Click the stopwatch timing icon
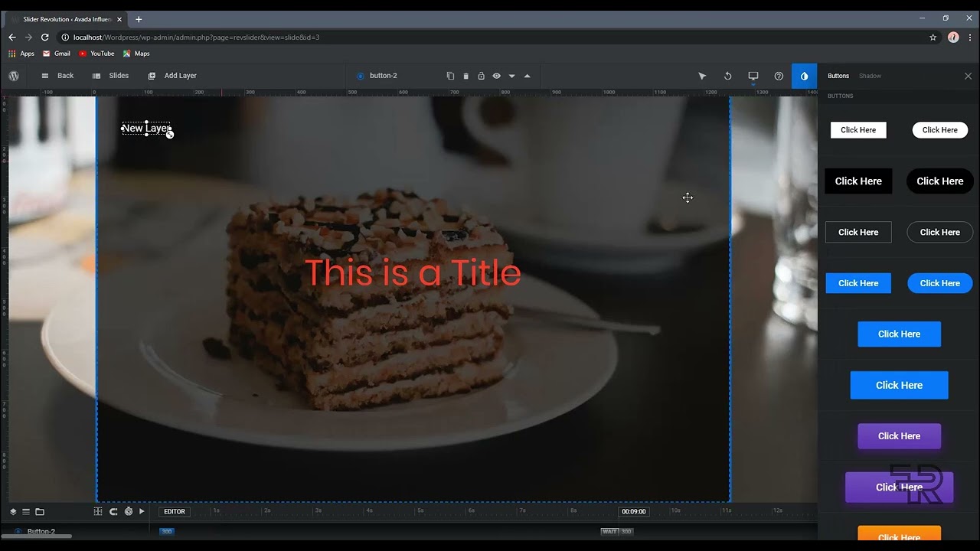Screen dimensions: 980x551 [x=128, y=511]
